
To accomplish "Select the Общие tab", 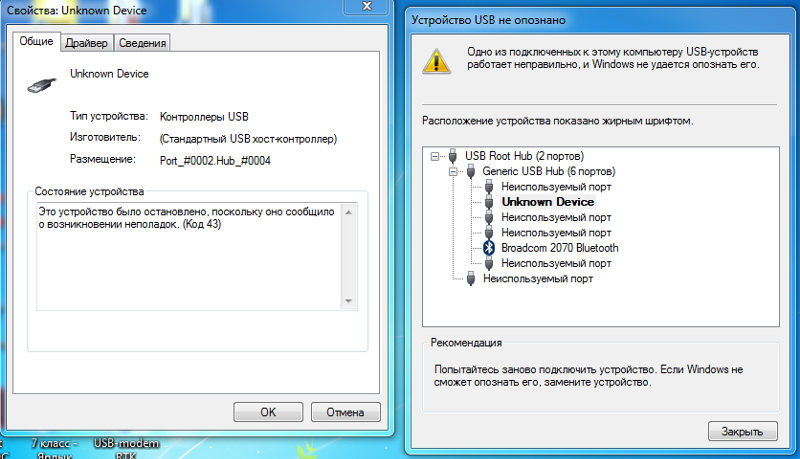I will tap(36, 41).
